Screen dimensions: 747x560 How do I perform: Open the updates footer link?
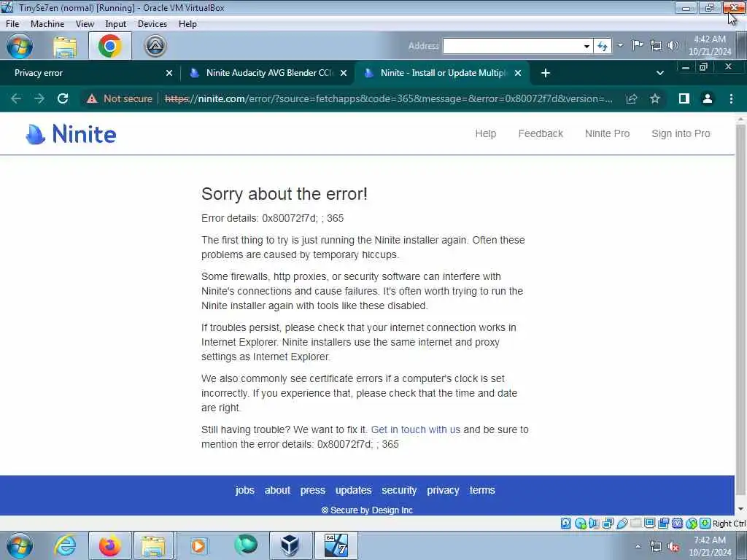[x=353, y=491]
